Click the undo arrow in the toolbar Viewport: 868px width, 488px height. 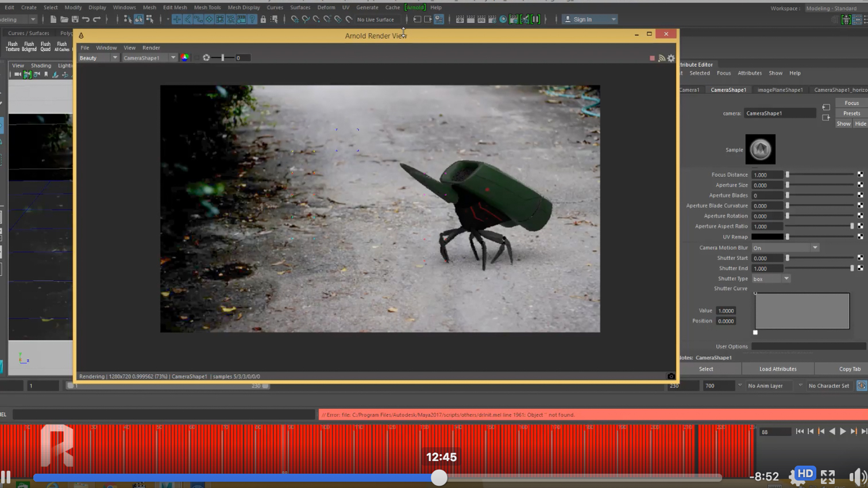click(86, 20)
